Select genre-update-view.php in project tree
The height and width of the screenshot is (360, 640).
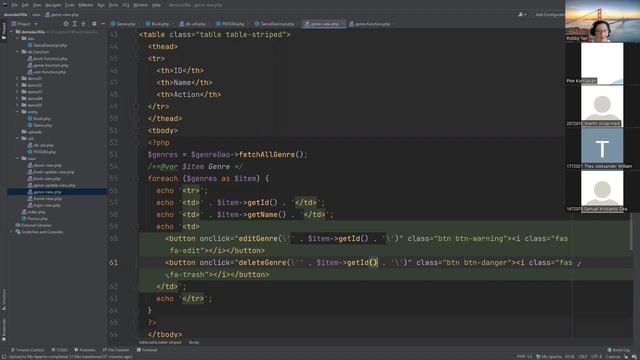51,185
